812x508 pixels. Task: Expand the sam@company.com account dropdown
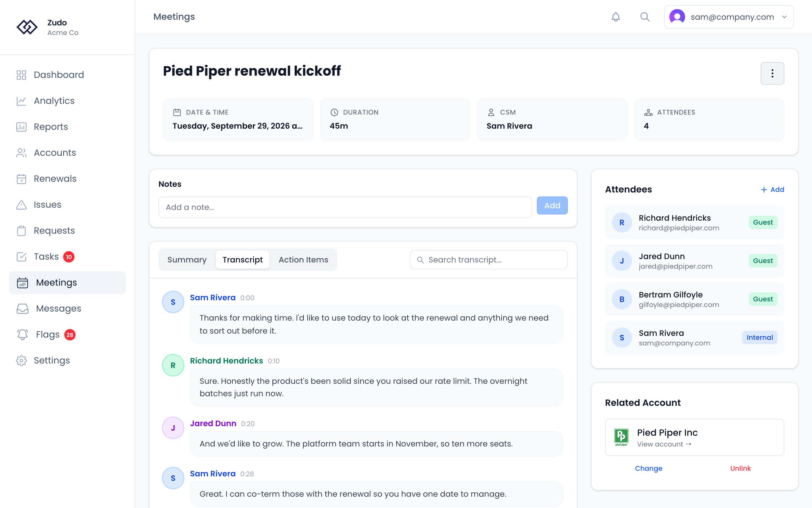click(x=729, y=17)
